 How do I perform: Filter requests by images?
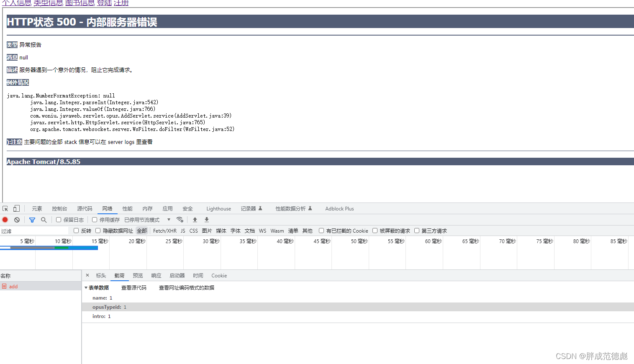point(207,231)
